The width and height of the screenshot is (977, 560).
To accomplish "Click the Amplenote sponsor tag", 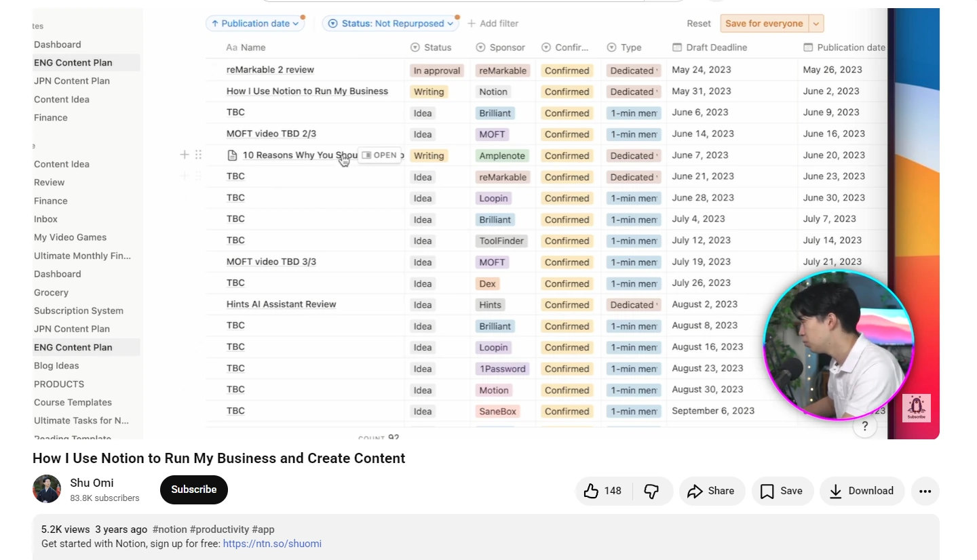I will (x=502, y=156).
